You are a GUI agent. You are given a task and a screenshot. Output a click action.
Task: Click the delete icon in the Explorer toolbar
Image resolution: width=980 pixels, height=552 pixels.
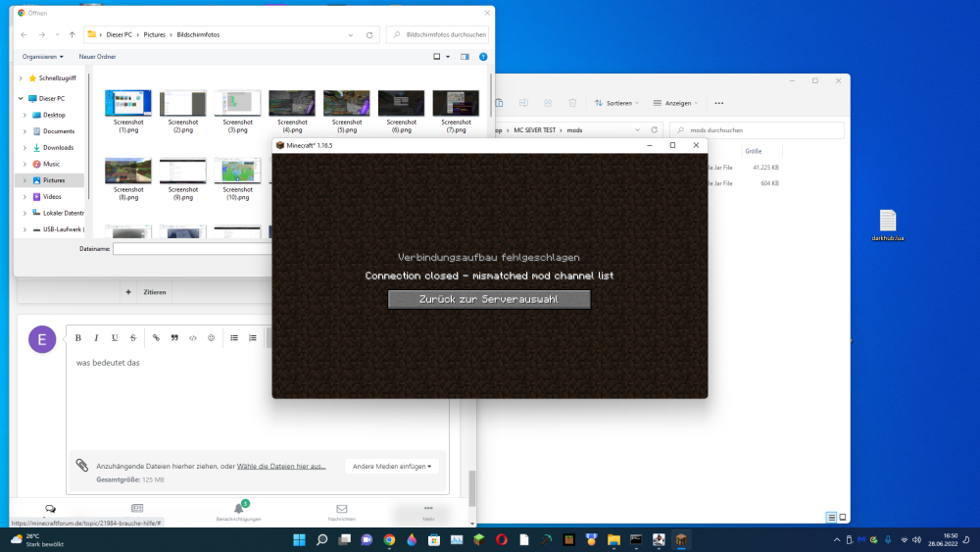[572, 103]
